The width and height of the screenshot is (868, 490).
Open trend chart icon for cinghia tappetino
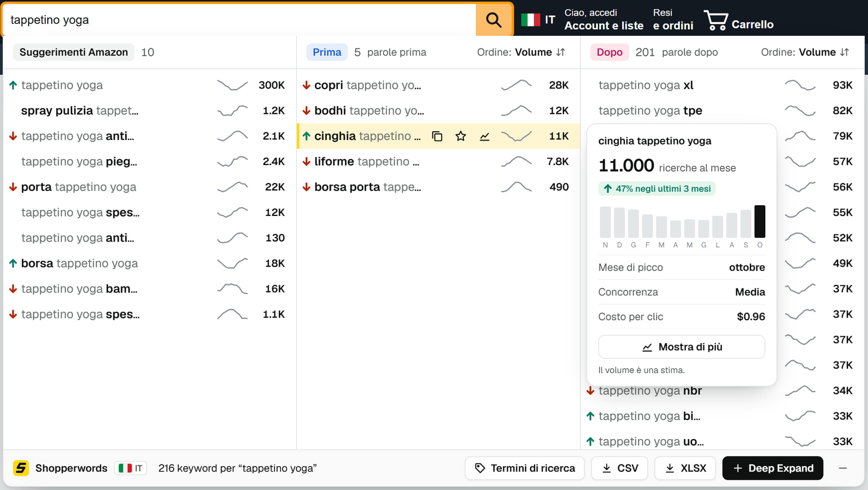[x=484, y=136]
